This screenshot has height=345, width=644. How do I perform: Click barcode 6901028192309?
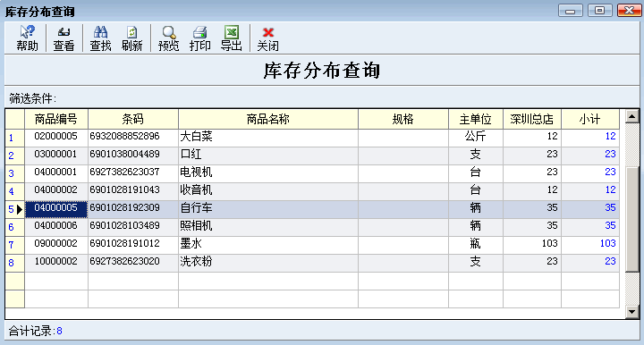(124, 208)
